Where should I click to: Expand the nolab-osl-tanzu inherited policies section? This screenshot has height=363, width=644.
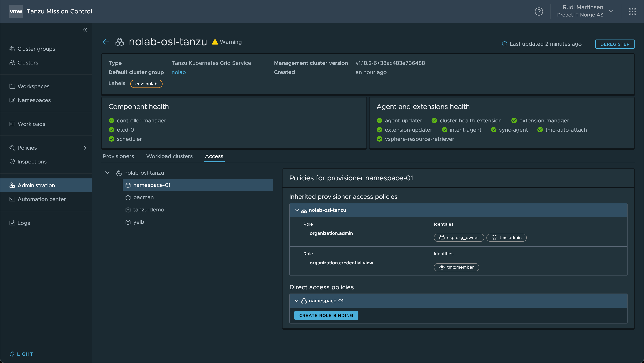coord(296,210)
